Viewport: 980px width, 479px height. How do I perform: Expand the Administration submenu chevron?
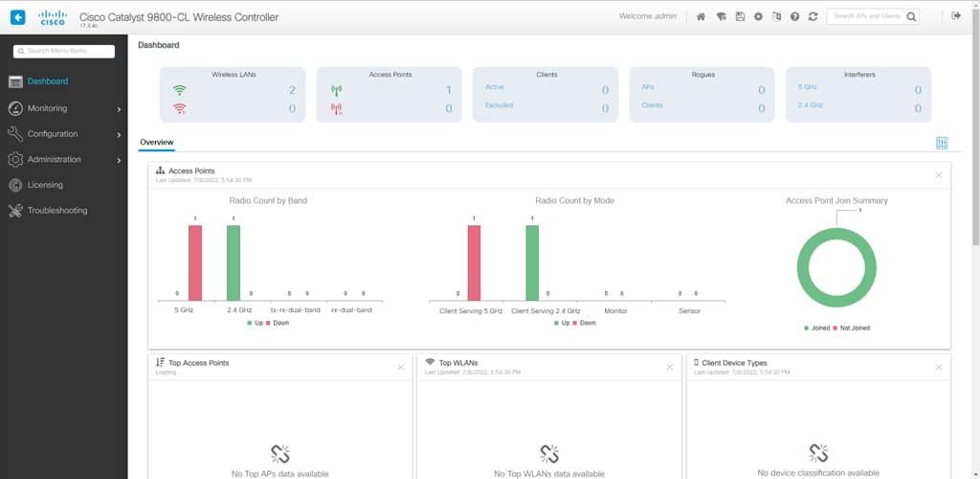point(118,160)
